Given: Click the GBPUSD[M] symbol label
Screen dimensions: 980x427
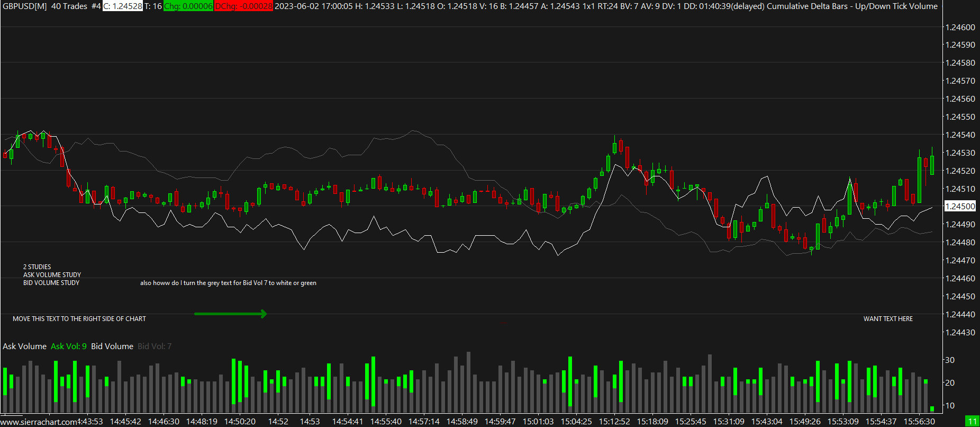Looking at the screenshot, I should point(25,6).
